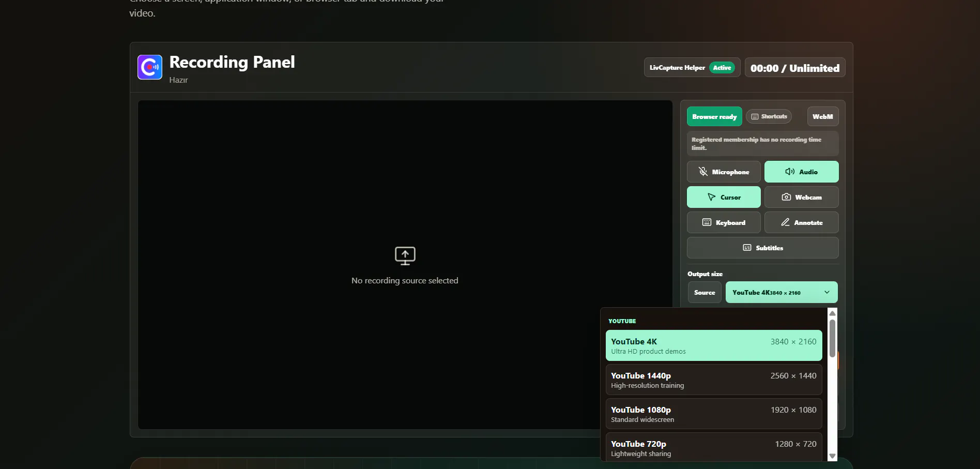This screenshot has width=980, height=469.
Task: Click the Browser ready status button
Action: (x=714, y=116)
